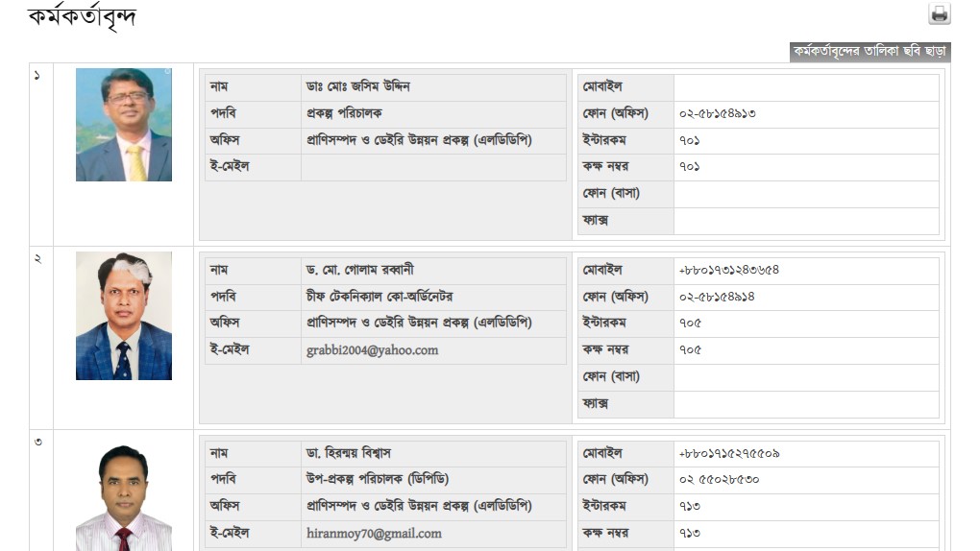Click email hiranmoy70@gmail.com
The image size is (980, 551).
pyautogui.click(x=374, y=534)
